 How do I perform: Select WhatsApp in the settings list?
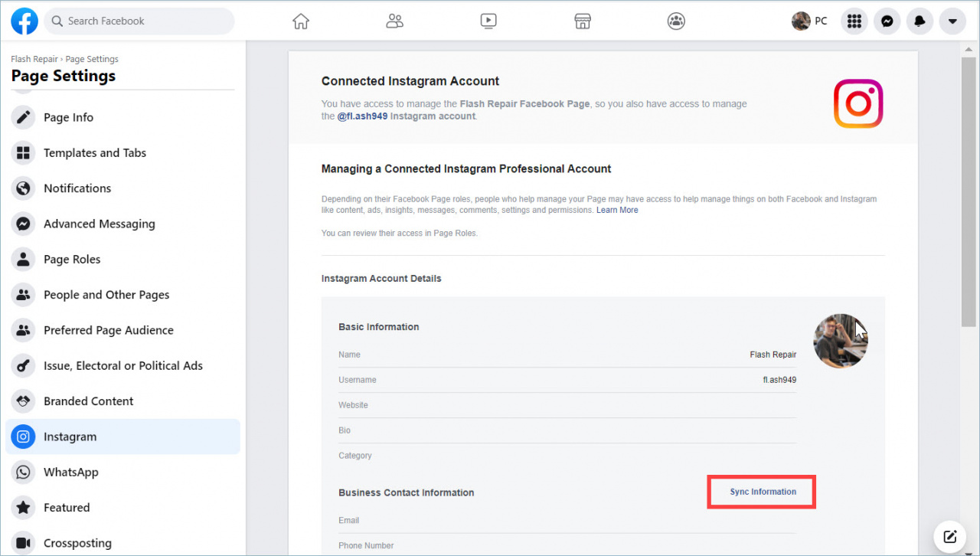122,472
